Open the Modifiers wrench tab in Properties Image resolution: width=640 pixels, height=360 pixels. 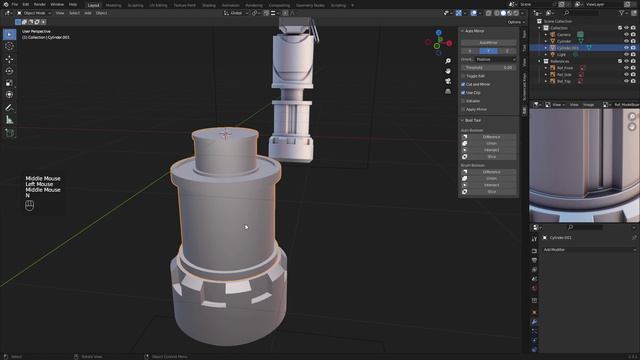click(x=534, y=322)
